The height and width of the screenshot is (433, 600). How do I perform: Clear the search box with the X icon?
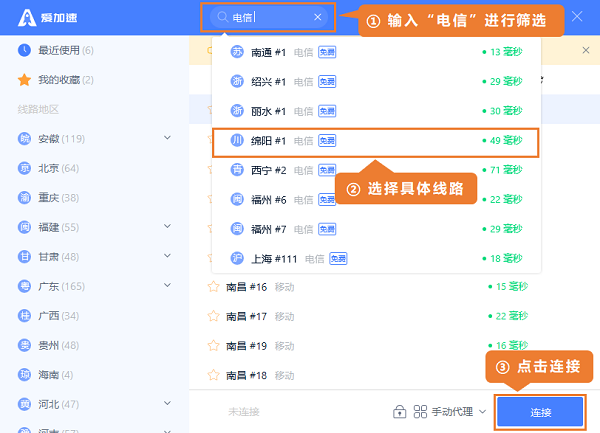click(318, 17)
